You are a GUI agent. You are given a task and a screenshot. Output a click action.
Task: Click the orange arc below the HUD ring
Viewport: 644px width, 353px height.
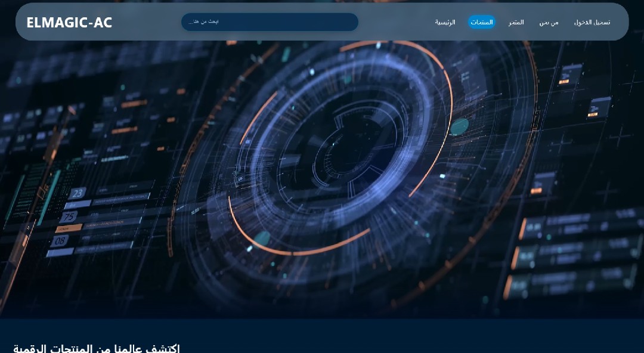click(298, 241)
